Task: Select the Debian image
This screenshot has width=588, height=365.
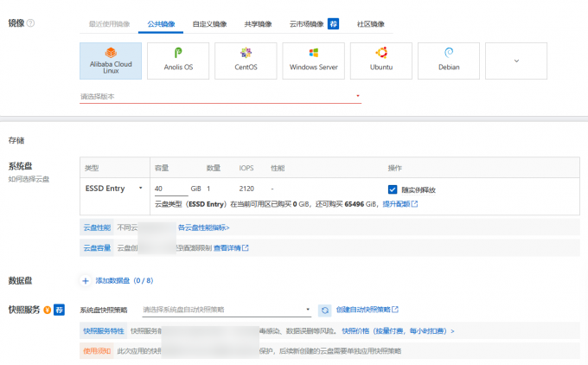Action: [449, 61]
